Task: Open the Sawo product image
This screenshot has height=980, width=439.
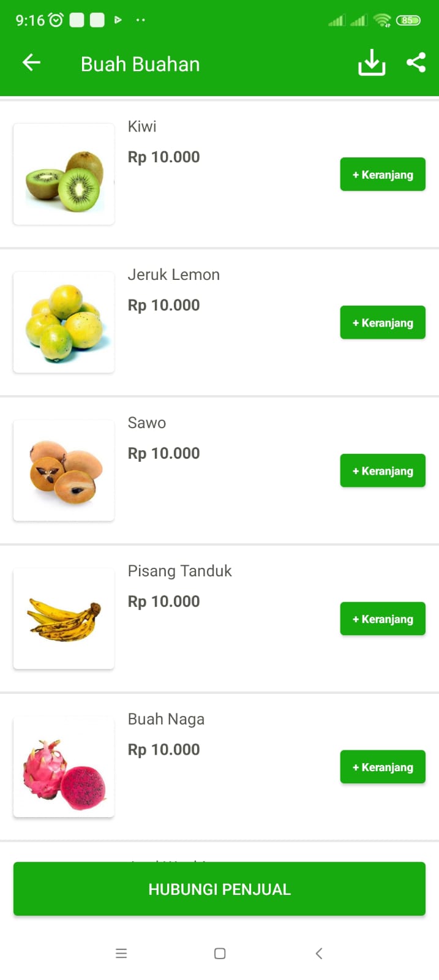Action: [64, 471]
